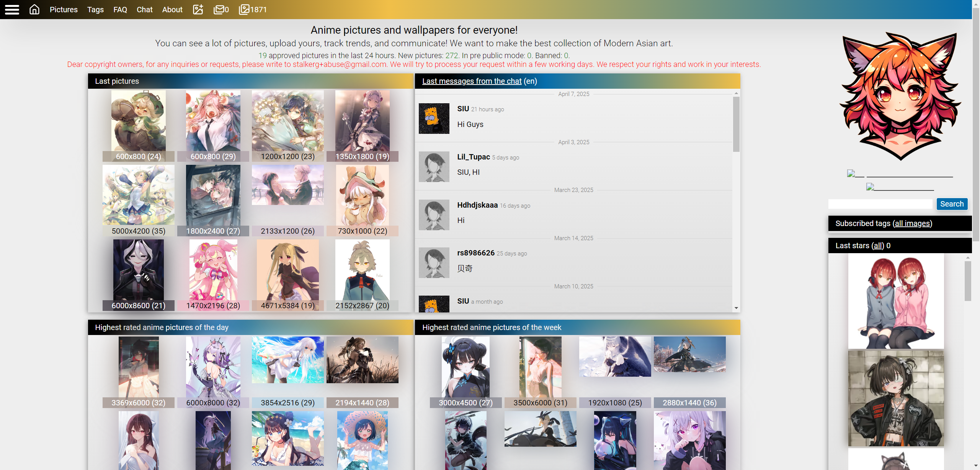Open Last messages from the chat link
980x470 pixels.
click(472, 81)
